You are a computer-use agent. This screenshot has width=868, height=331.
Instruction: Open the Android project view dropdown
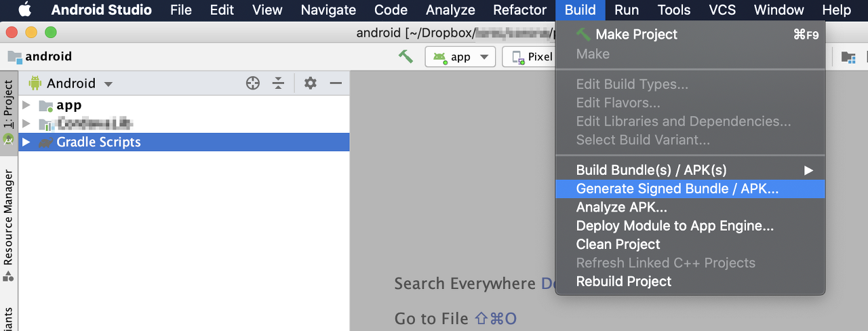(71, 83)
